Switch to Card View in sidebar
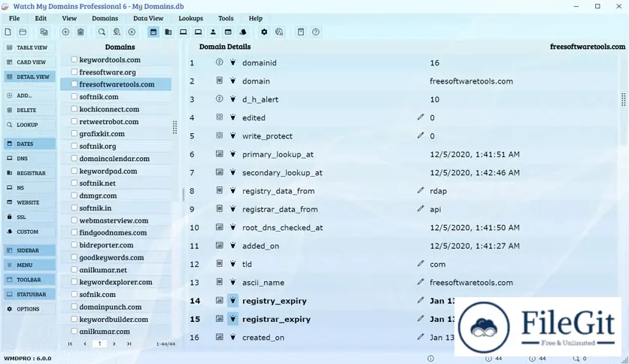Image resolution: width=629 pixels, height=364 pixels. pyautogui.click(x=29, y=62)
